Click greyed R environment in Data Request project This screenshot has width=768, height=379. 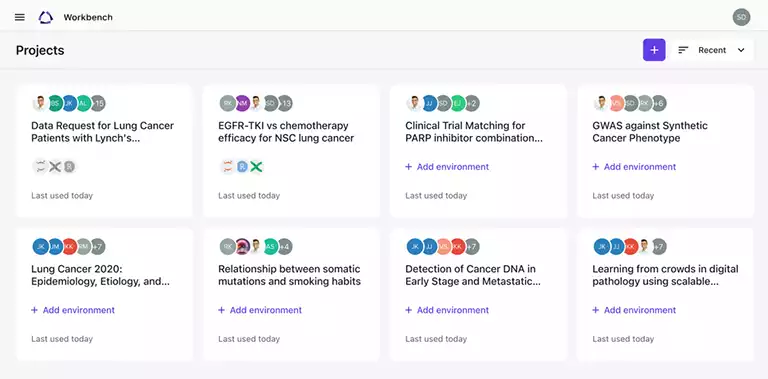(x=70, y=167)
